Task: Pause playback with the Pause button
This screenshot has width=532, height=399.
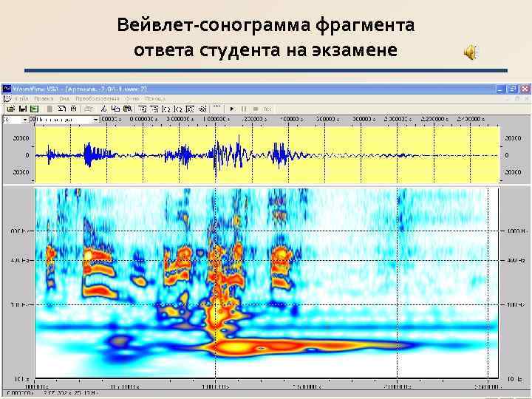Action: click(244, 109)
